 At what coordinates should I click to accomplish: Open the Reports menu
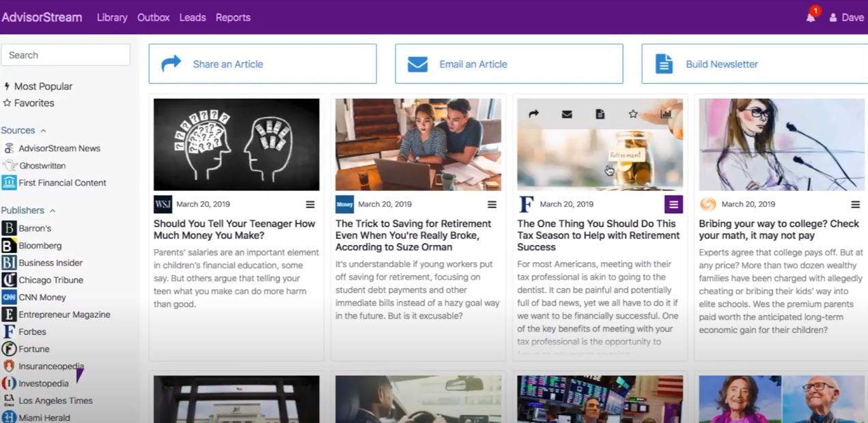point(233,17)
